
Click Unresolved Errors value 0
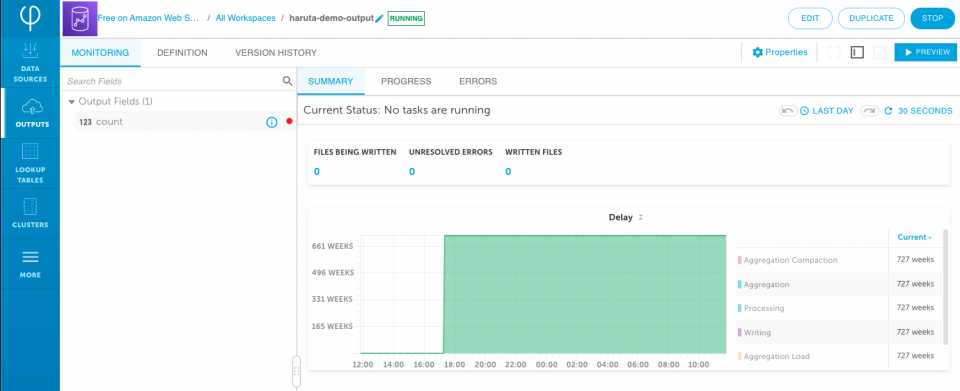coord(411,172)
